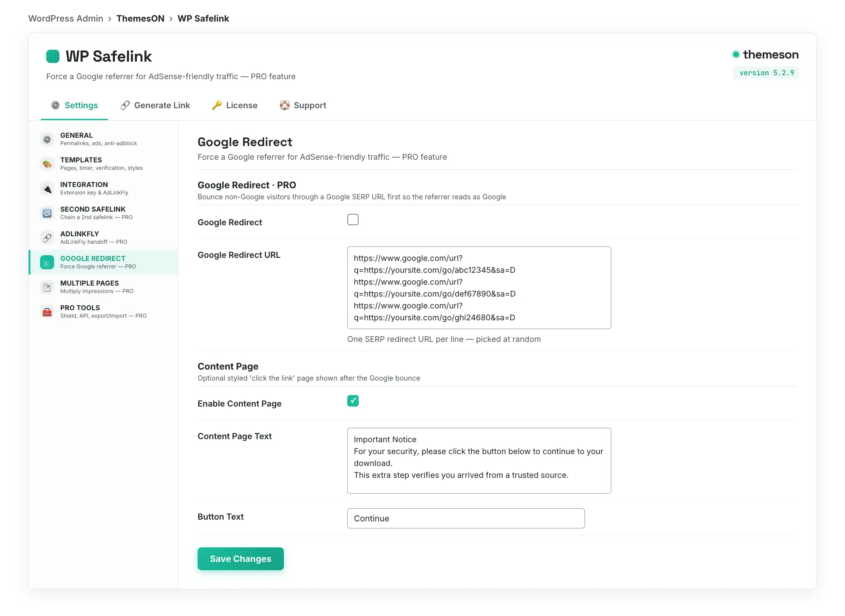Viewport: 845px width, 616px height.
Task: Click the Button Text field containing Continue
Action: tap(466, 518)
